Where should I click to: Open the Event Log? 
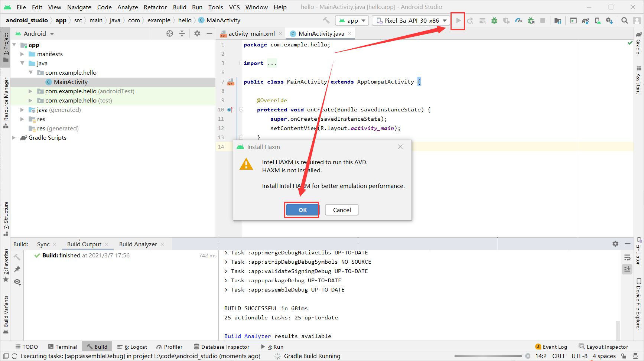click(x=551, y=347)
